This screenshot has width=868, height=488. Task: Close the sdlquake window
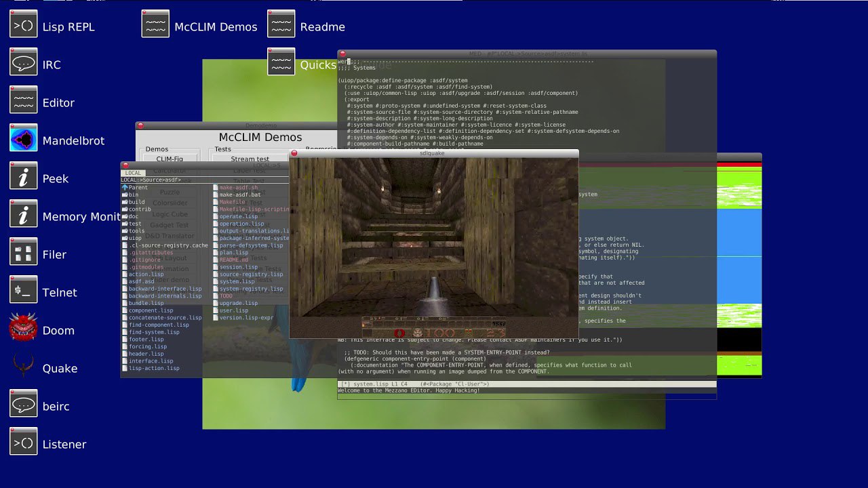294,153
